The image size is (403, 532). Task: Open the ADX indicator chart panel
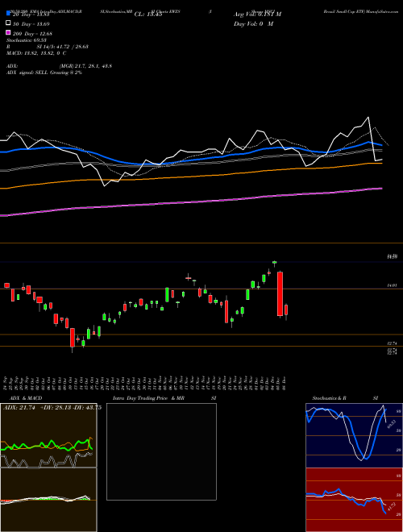coord(48,435)
